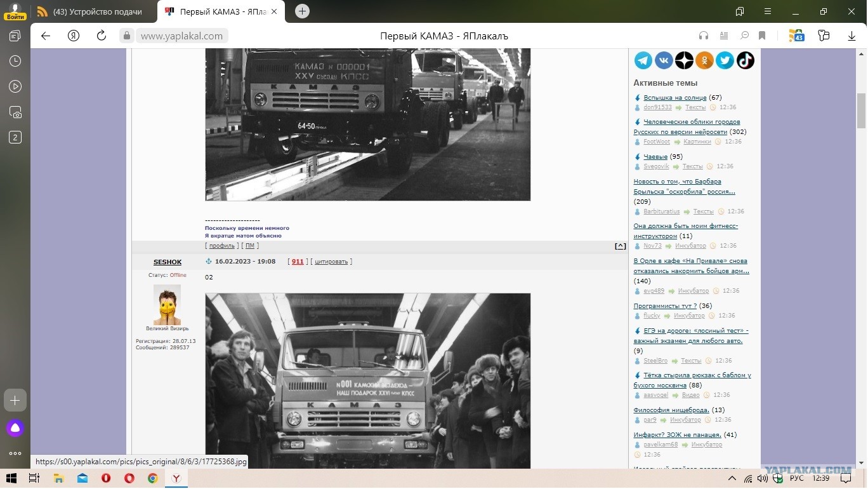Open the №001 KAMAZ crowd photo

click(x=368, y=381)
